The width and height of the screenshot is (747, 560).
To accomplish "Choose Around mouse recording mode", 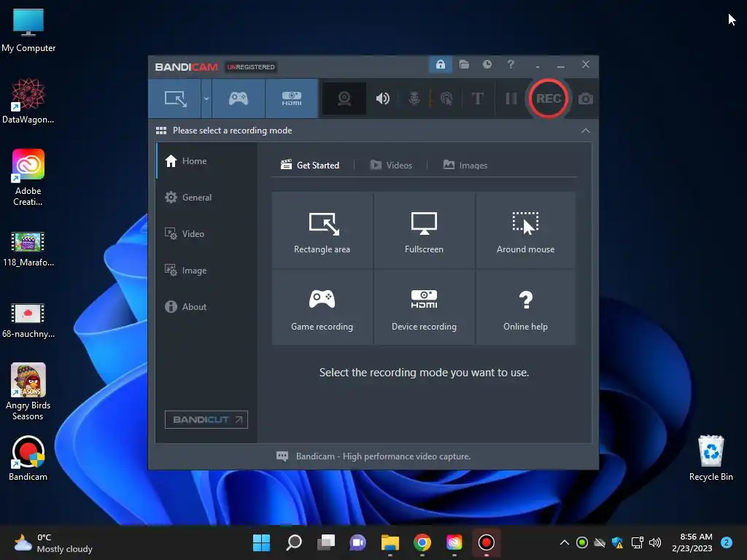I will tap(525, 230).
